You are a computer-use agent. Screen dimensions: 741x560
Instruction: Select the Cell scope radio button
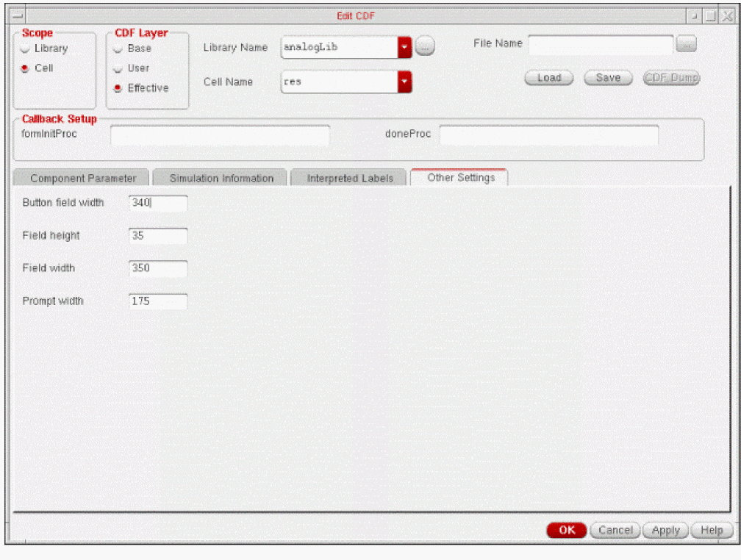pos(25,68)
